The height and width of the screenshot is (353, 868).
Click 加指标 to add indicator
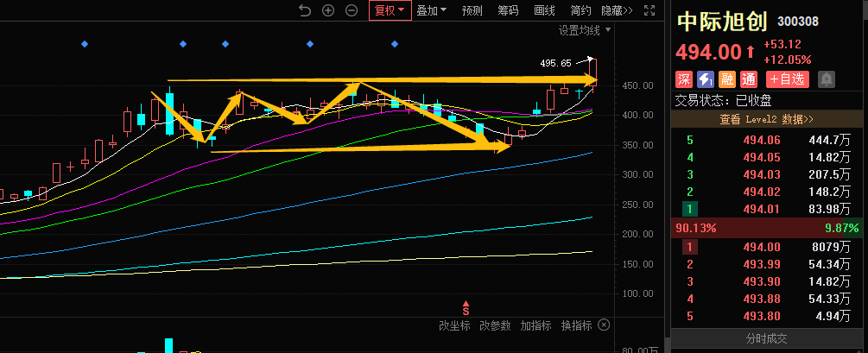tap(535, 325)
